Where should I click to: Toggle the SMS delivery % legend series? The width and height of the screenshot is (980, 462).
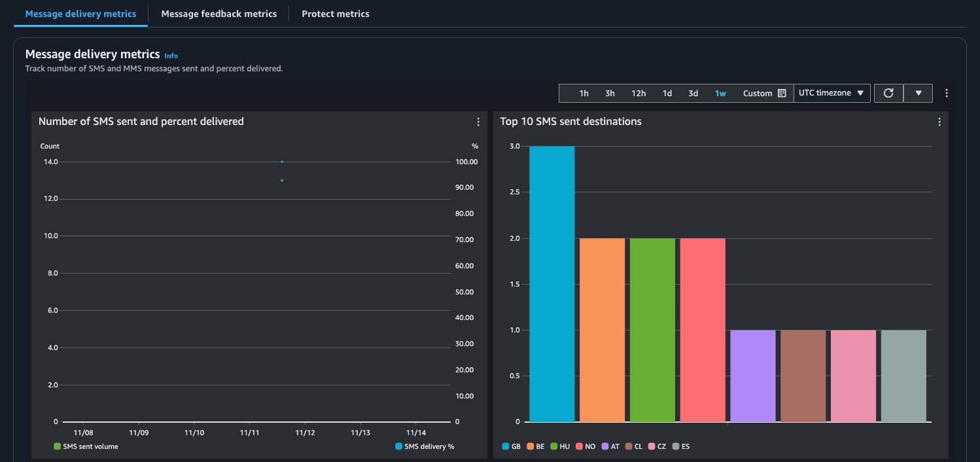coord(424,446)
